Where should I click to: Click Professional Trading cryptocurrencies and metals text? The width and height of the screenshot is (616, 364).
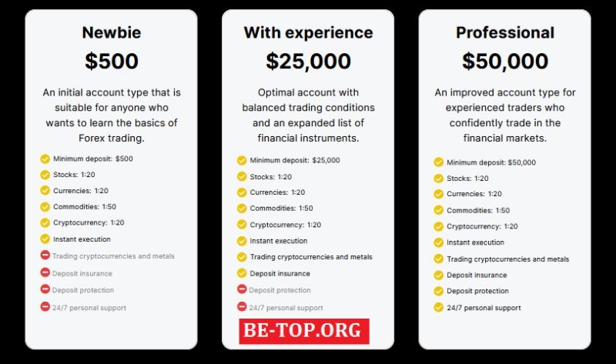click(x=507, y=259)
